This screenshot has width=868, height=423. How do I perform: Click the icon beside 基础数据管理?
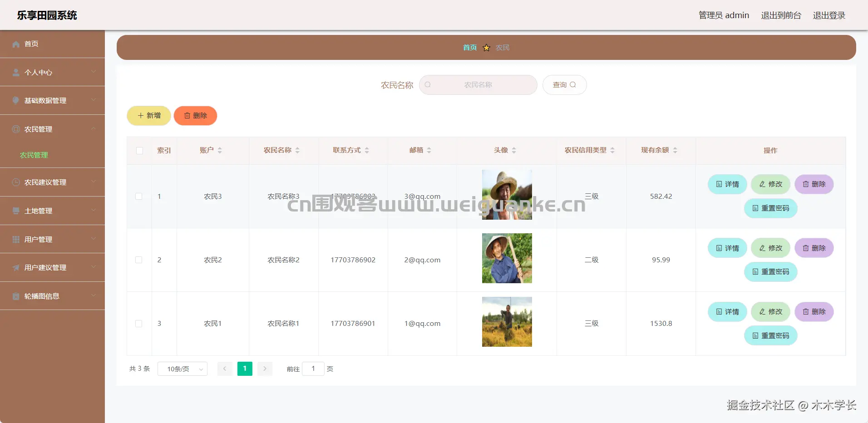[16, 101]
